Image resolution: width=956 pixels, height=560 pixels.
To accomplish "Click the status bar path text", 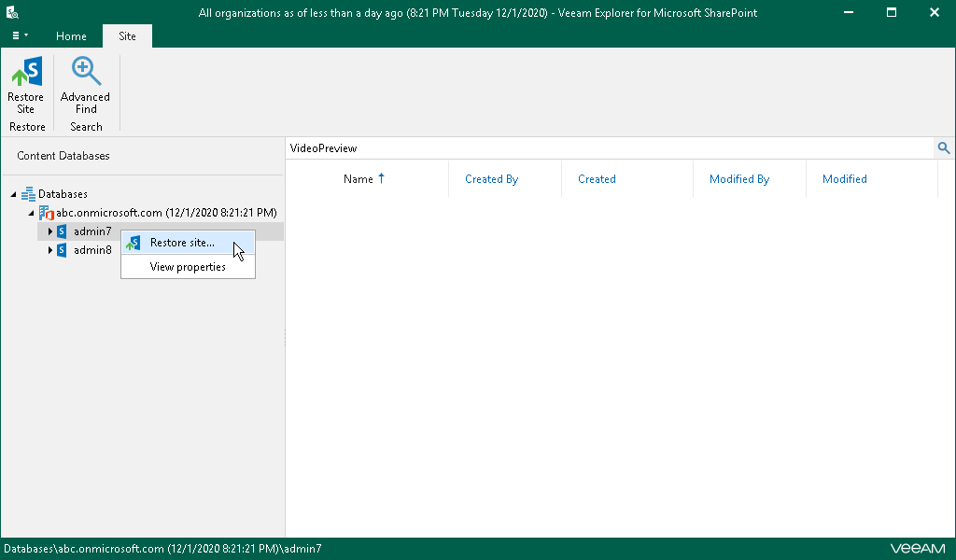I will coord(162,549).
